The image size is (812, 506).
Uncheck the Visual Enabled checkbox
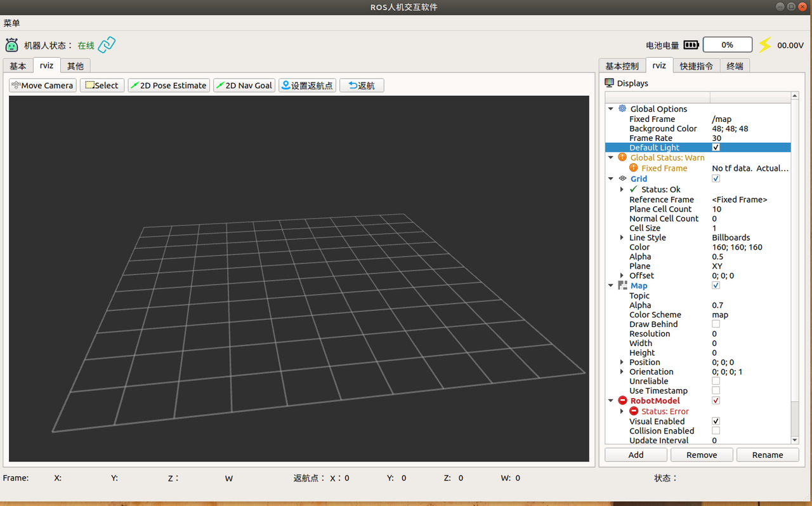click(x=716, y=421)
